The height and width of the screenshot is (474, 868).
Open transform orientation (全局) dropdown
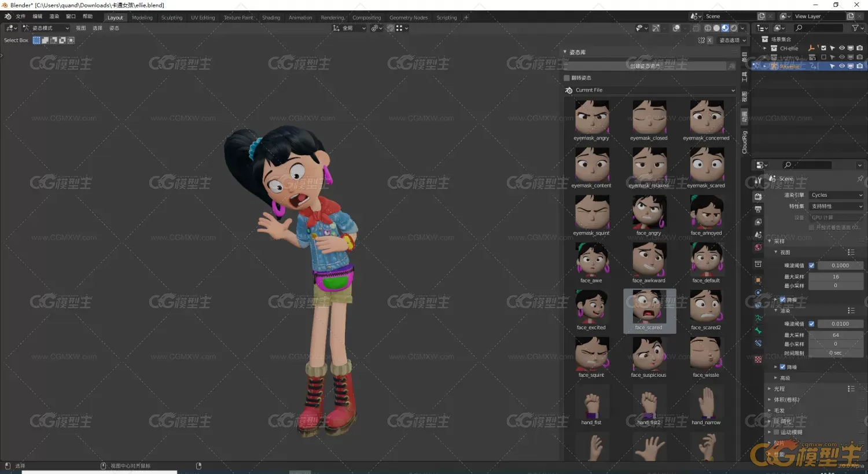350,28
